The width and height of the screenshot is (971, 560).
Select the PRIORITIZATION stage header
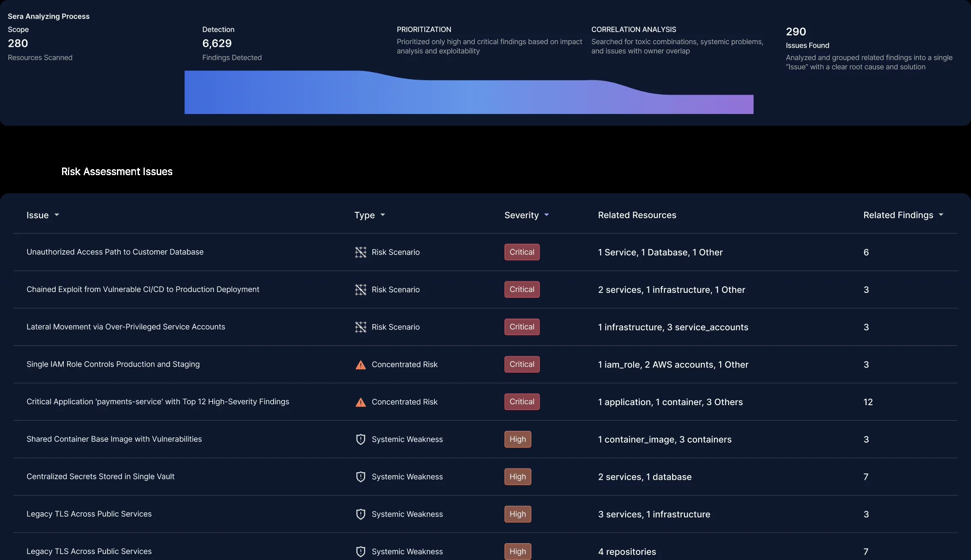(423, 29)
